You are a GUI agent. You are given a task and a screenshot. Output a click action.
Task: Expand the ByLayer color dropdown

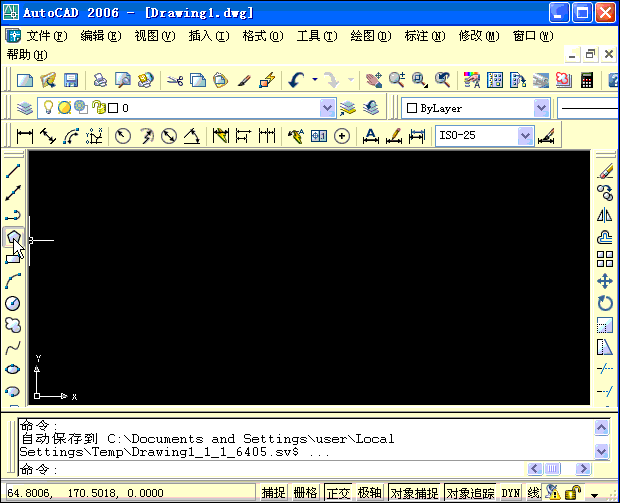coord(541,108)
